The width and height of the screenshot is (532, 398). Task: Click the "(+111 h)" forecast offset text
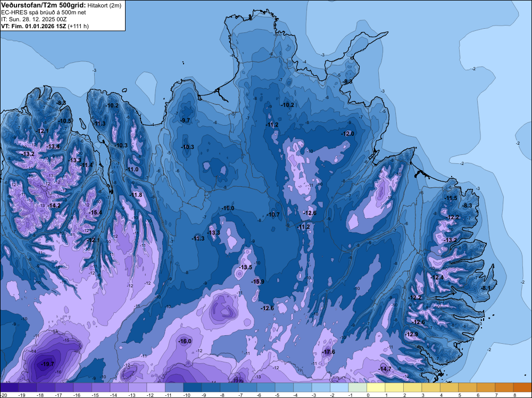pos(78,26)
